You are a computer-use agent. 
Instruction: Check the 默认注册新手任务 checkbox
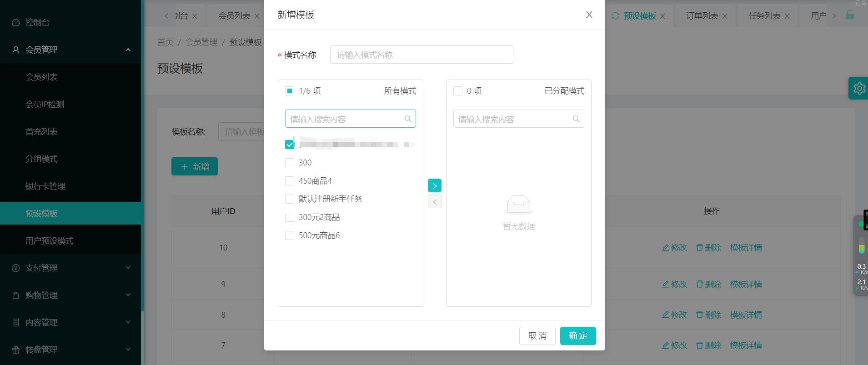coord(290,199)
